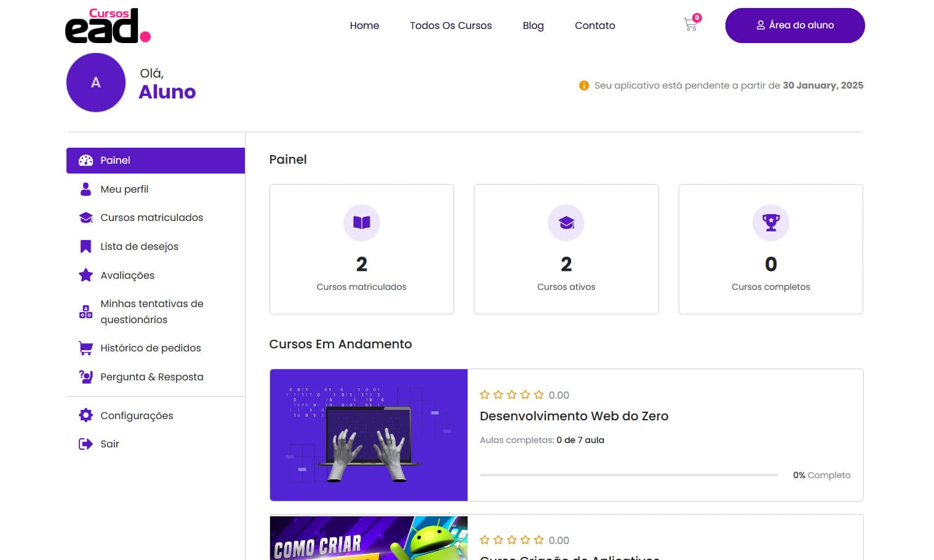Open Histórico de pedidos in sidebar
Screen dimensions: 934x560
[x=151, y=348]
